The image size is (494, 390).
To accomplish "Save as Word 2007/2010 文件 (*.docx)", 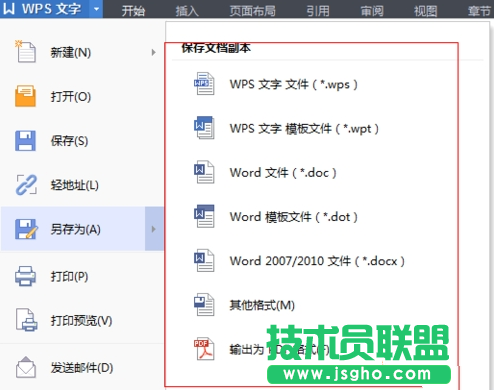I will click(x=317, y=261).
